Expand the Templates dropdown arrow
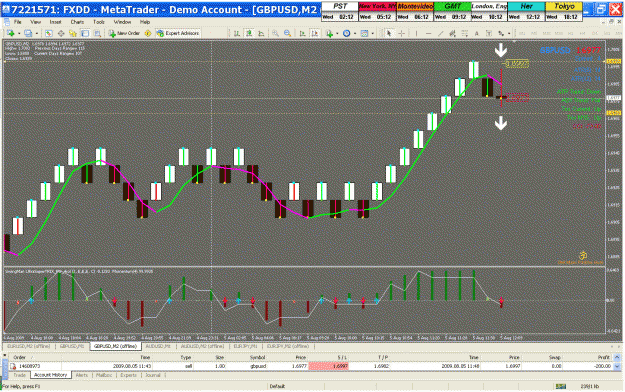 (372, 33)
